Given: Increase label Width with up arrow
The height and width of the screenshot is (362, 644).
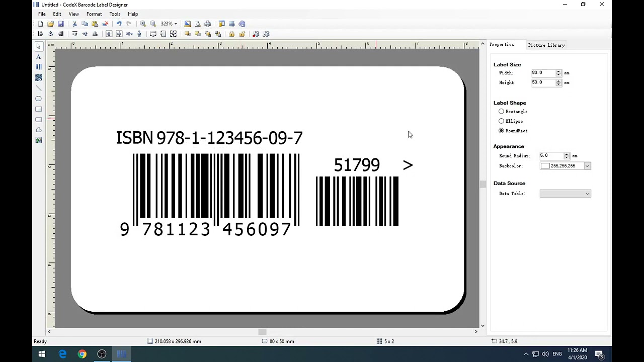Looking at the screenshot, I should click(x=558, y=71).
